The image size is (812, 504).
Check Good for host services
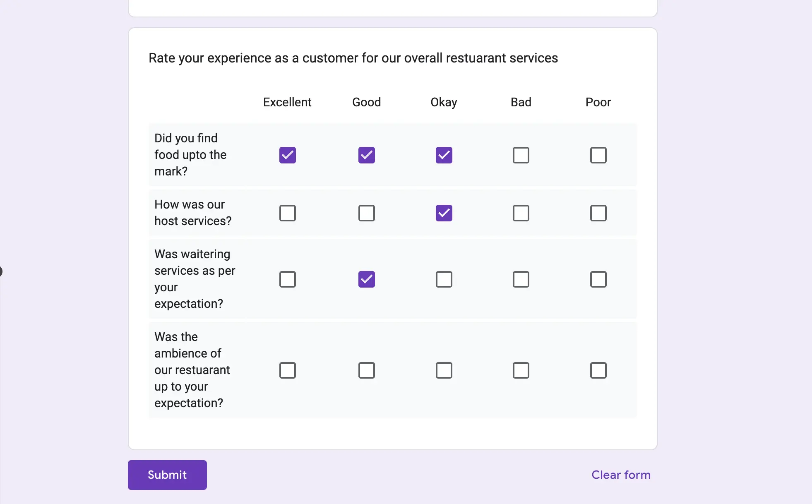tap(366, 213)
